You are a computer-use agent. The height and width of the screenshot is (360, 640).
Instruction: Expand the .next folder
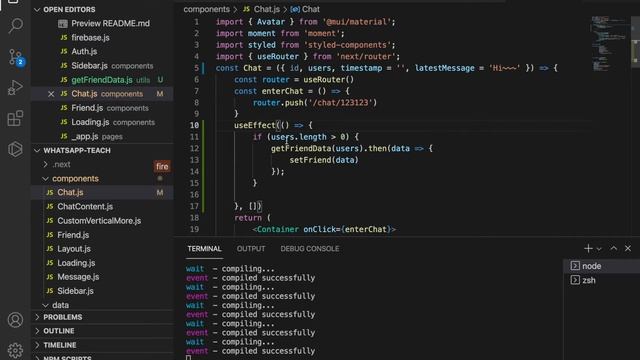click(102, 164)
